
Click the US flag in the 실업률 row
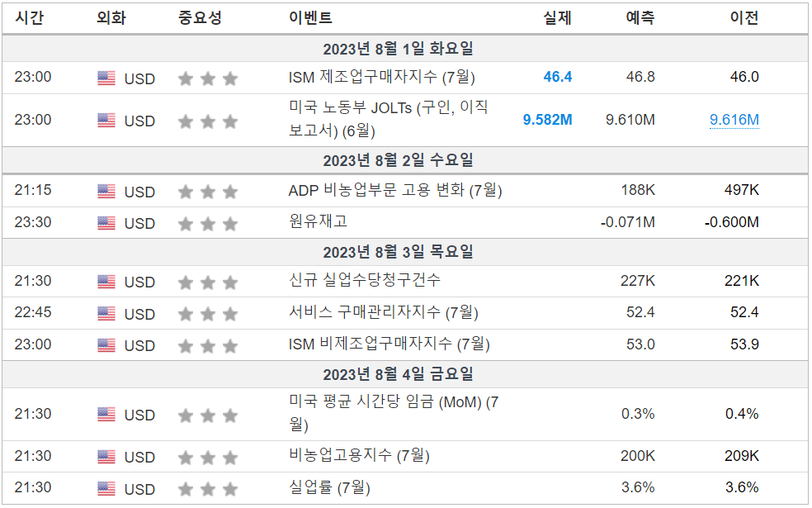click(106, 488)
